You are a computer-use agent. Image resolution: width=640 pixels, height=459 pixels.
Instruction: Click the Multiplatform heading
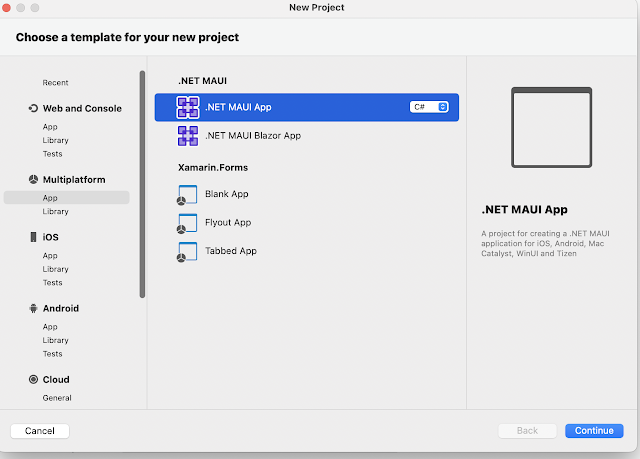pyautogui.click(x=74, y=180)
